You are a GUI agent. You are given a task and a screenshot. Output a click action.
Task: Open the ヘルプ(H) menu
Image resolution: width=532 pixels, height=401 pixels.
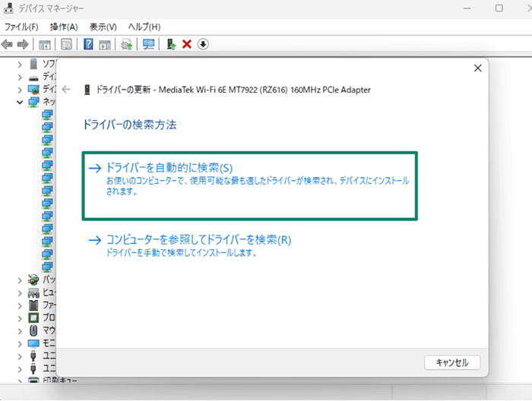click(x=144, y=27)
